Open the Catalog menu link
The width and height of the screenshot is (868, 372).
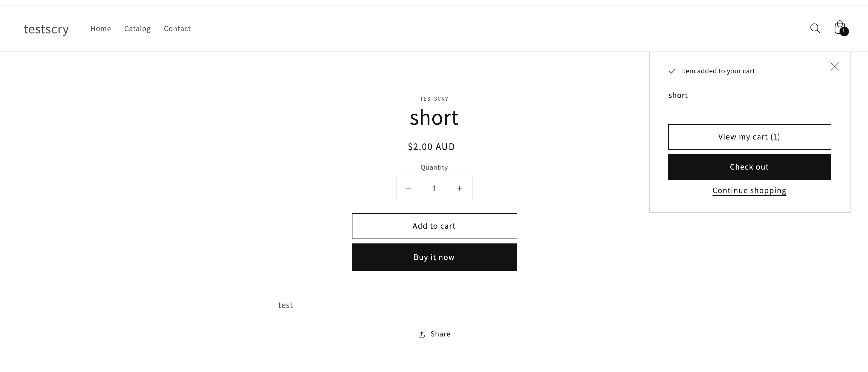[137, 29]
